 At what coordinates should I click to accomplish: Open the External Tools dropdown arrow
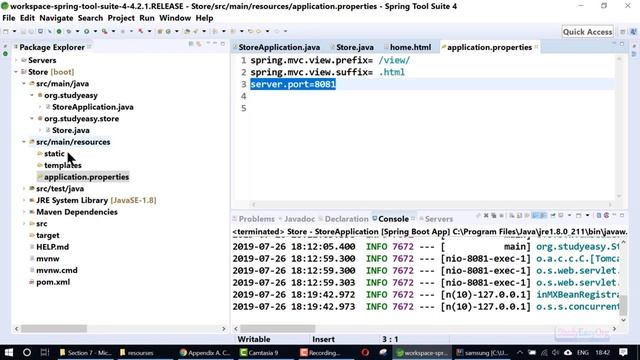click(x=113, y=31)
